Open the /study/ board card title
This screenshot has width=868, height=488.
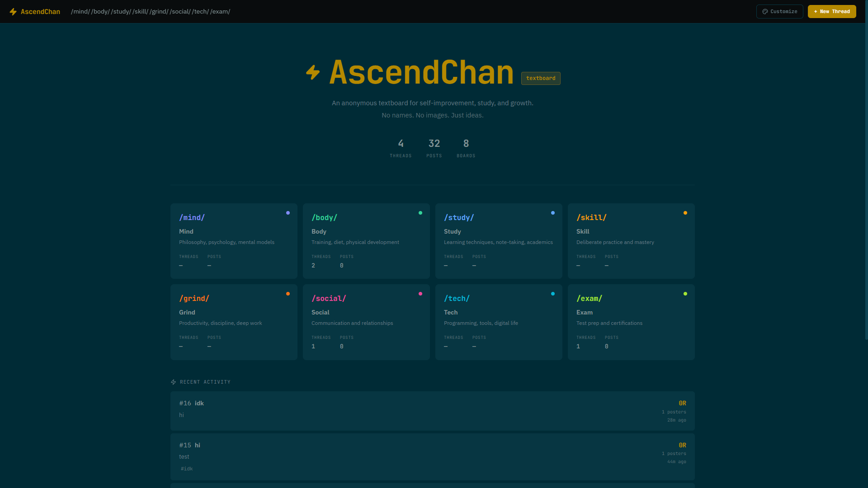point(459,218)
